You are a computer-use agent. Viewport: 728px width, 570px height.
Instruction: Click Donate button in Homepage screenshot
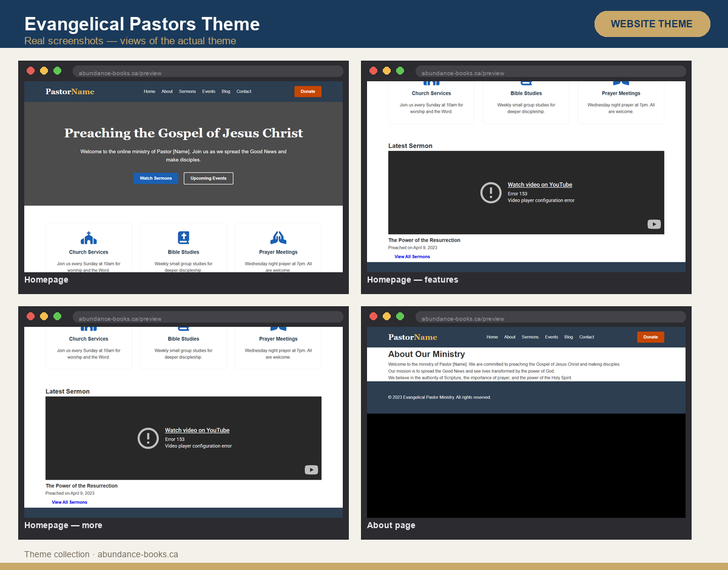coord(308,92)
